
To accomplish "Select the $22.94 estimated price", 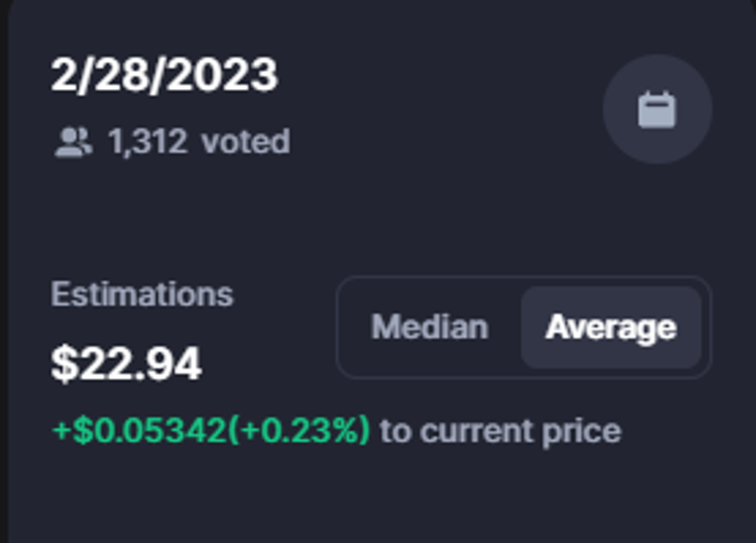I will coord(126,364).
